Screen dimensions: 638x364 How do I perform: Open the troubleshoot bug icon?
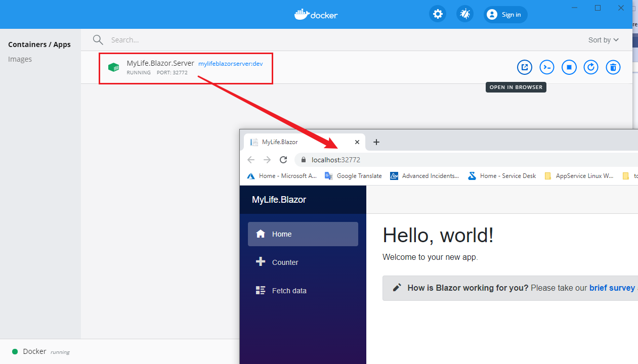pos(464,14)
